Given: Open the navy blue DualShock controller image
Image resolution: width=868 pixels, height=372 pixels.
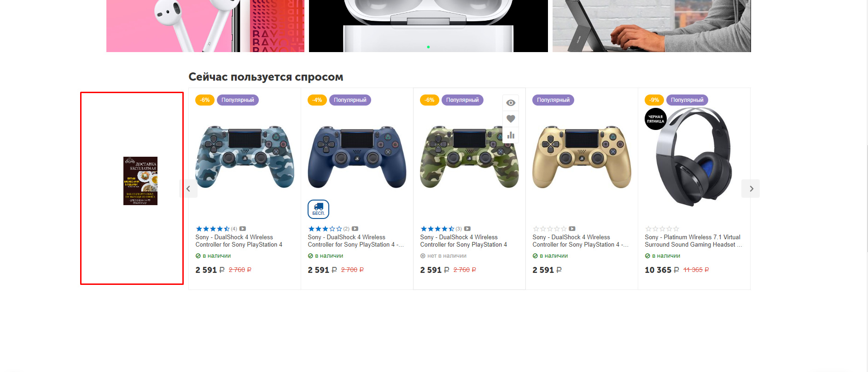Looking at the screenshot, I should (357, 157).
